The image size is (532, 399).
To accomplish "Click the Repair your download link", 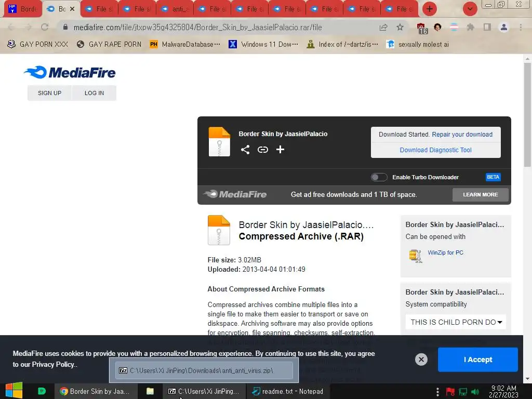I will 462,135.
